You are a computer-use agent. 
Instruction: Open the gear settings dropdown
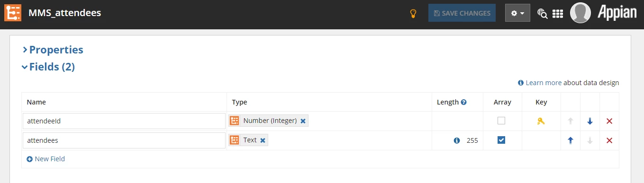pos(517,13)
